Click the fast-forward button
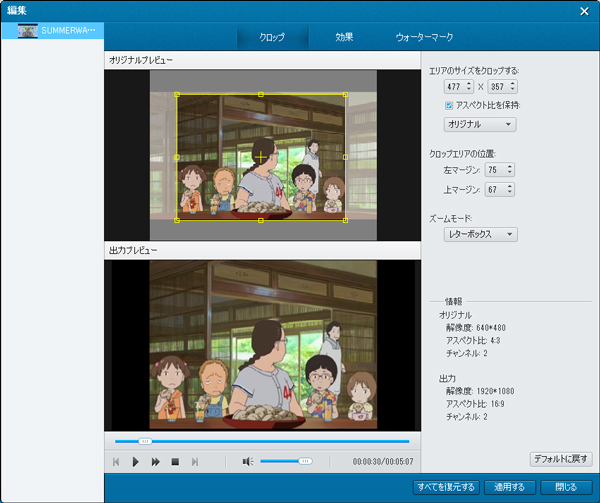This screenshot has height=503, width=600. [155, 462]
